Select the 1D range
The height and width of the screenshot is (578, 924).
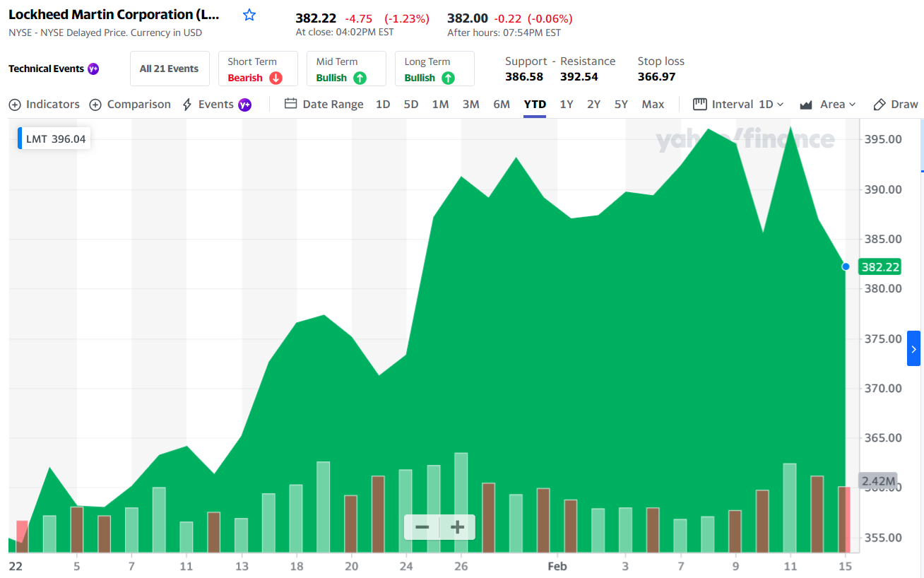click(x=383, y=105)
